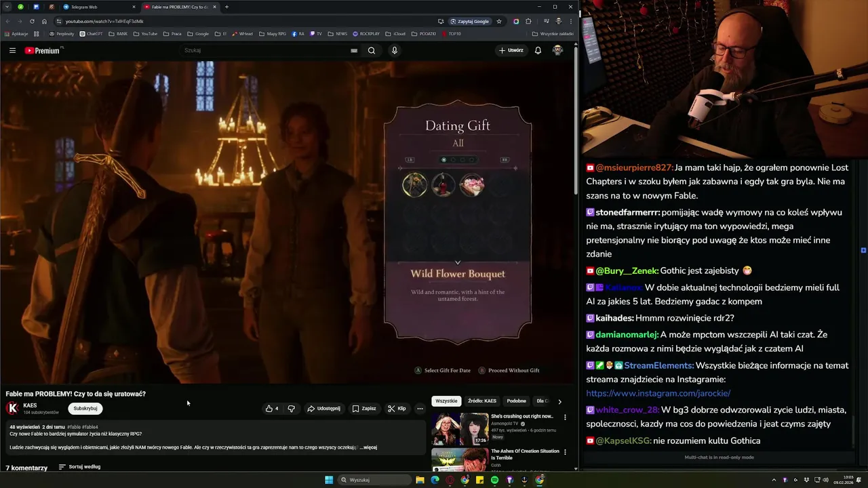The image size is (868, 488).
Task: Select the Podobne filter chip
Action: click(517, 401)
